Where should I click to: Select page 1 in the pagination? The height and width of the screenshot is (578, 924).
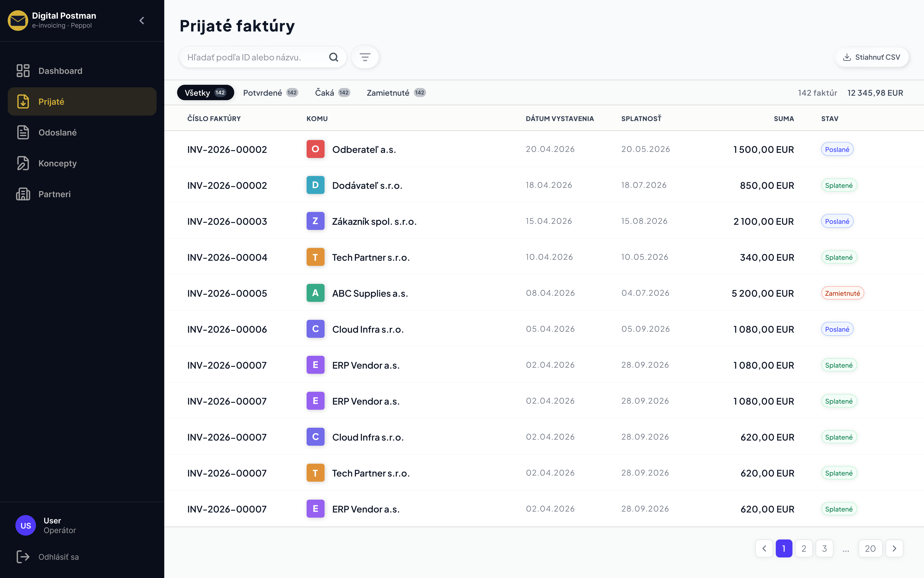784,549
